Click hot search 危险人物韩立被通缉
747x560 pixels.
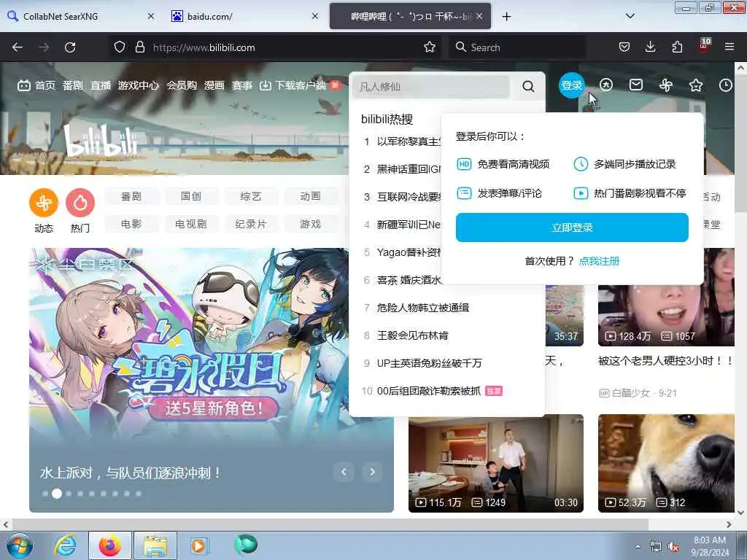(422, 308)
